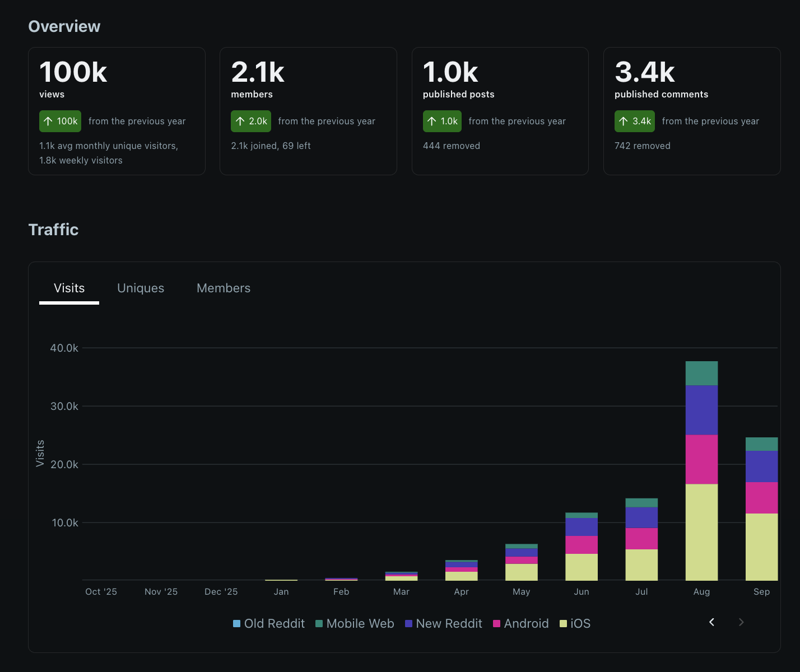Toggle New Reddit legend swatch

[408, 623]
